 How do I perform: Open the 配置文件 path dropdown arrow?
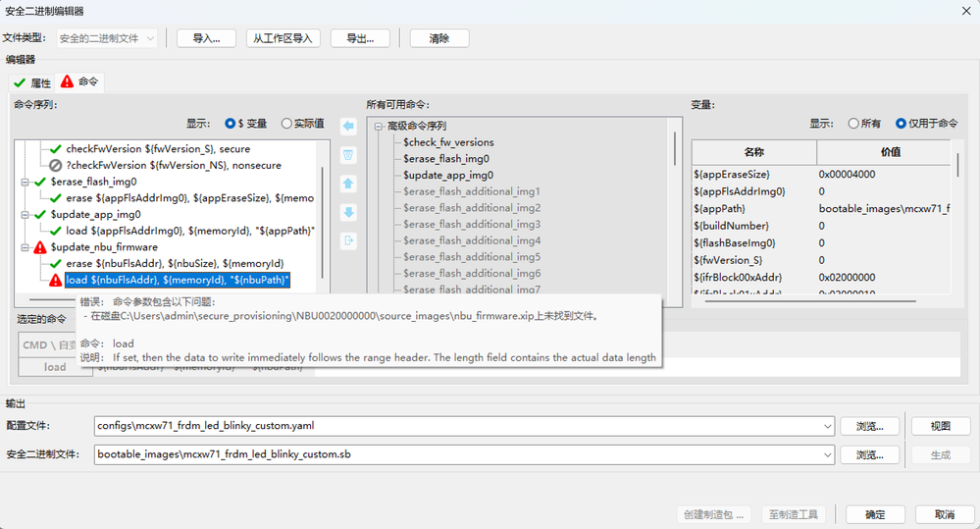[828, 426]
